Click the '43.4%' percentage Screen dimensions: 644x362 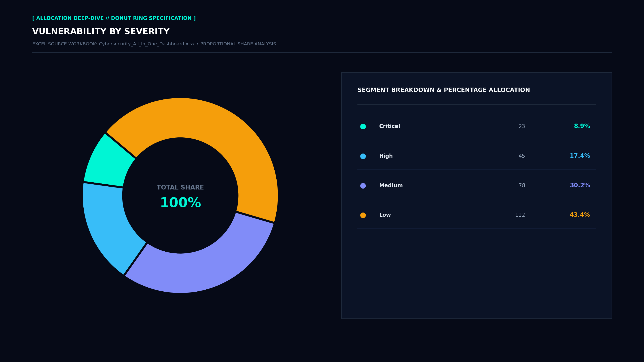point(580,215)
